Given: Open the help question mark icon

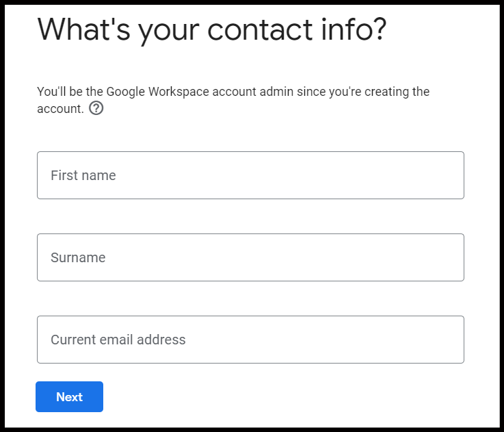Looking at the screenshot, I should [x=96, y=108].
